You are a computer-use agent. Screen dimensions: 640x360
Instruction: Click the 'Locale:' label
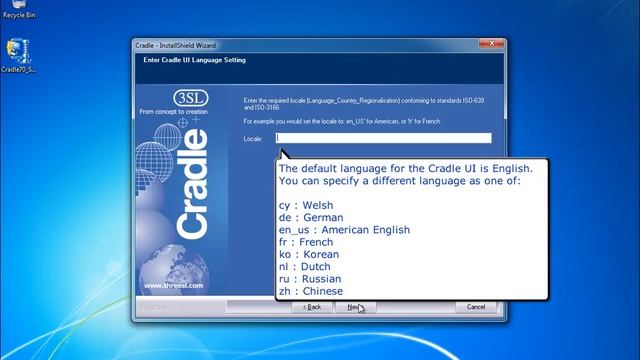(x=253, y=139)
